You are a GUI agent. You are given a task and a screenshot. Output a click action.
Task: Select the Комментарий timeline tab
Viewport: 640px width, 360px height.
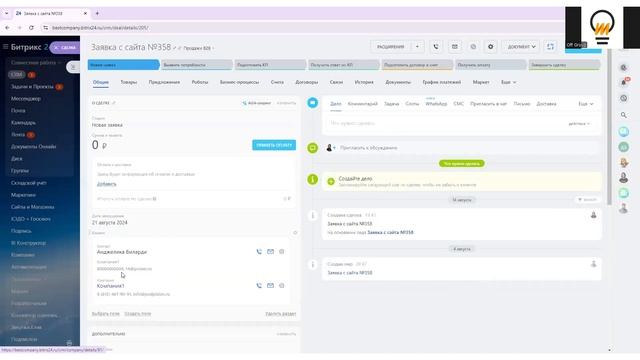(x=362, y=104)
